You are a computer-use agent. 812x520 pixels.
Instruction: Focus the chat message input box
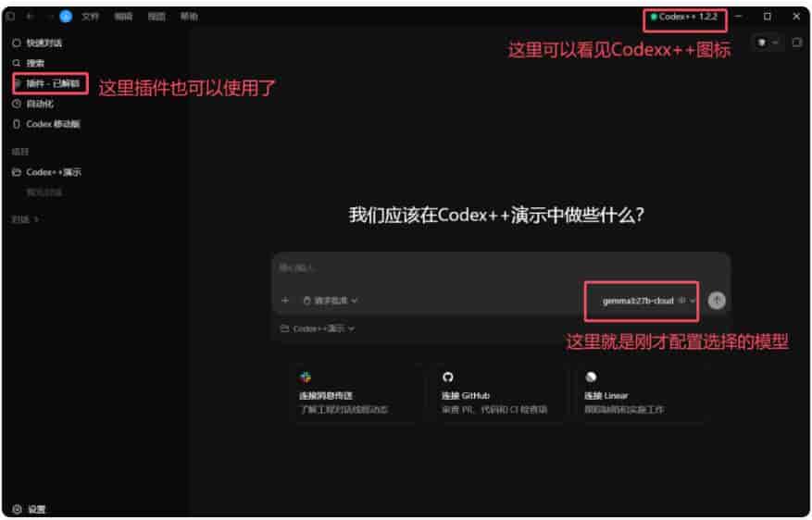click(501, 268)
